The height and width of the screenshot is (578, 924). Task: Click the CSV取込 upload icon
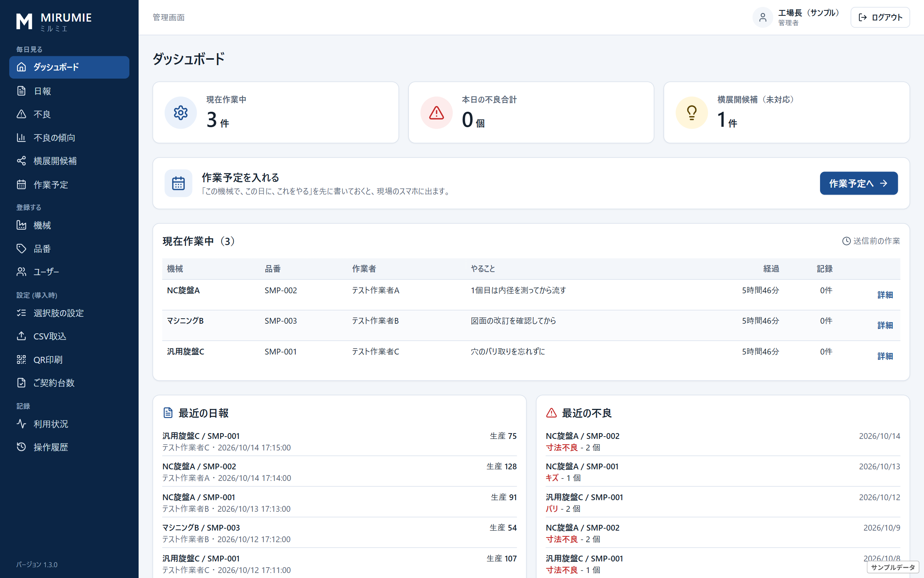point(21,336)
